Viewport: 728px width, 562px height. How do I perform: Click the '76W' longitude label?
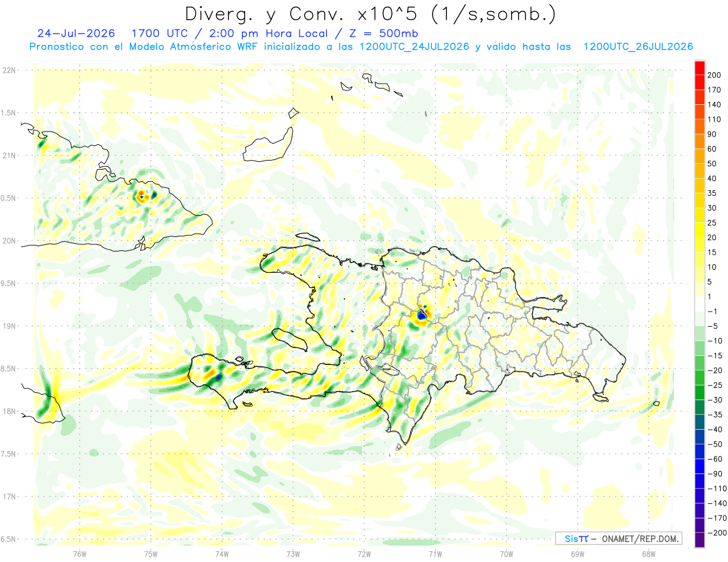pos(79,554)
